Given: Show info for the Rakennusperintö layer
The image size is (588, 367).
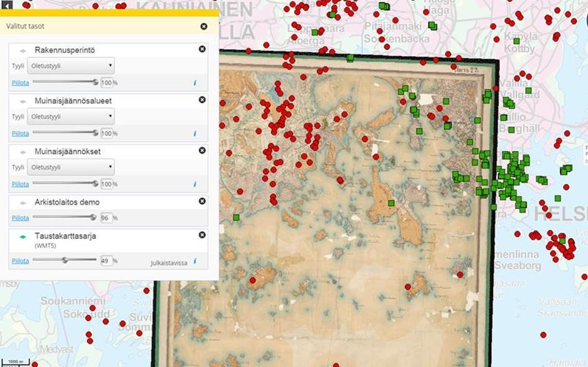Looking at the screenshot, I should tap(195, 83).
